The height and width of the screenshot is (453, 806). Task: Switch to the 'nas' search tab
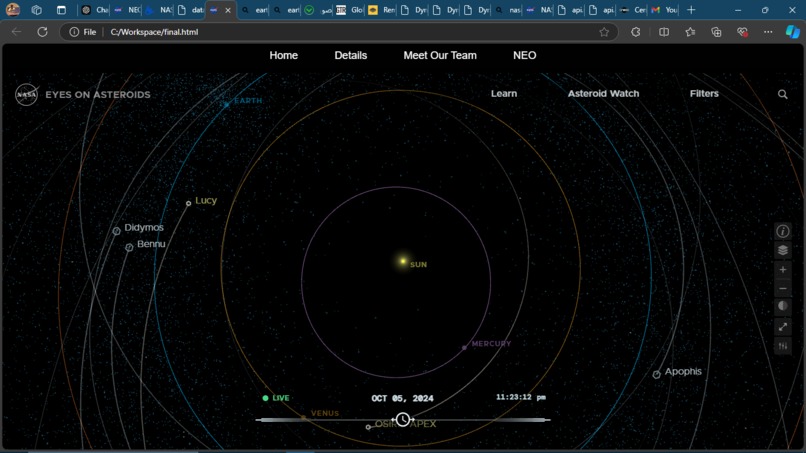click(507, 10)
